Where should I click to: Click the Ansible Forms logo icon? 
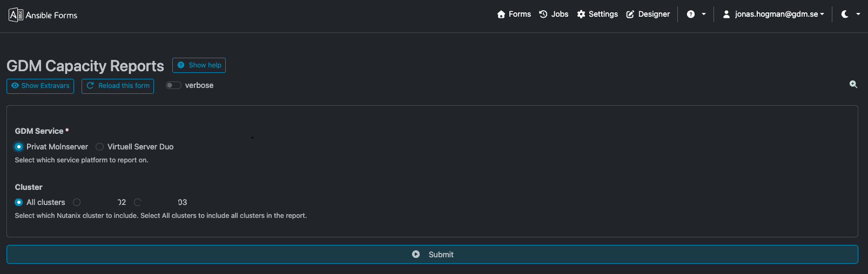click(16, 15)
